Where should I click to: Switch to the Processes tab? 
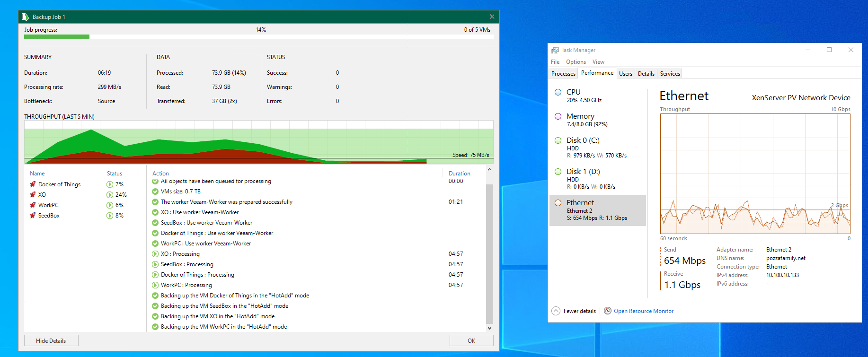pos(563,74)
